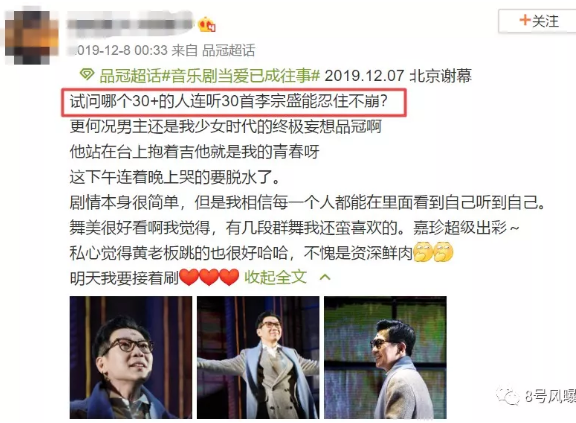576x423 pixels.
Task: Click the red-boxed sentence about 李宗盛
Action: click(234, 102)
